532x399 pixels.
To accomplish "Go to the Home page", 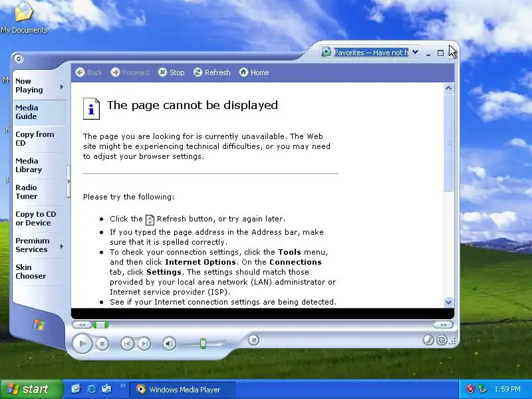I will (254, 72).
